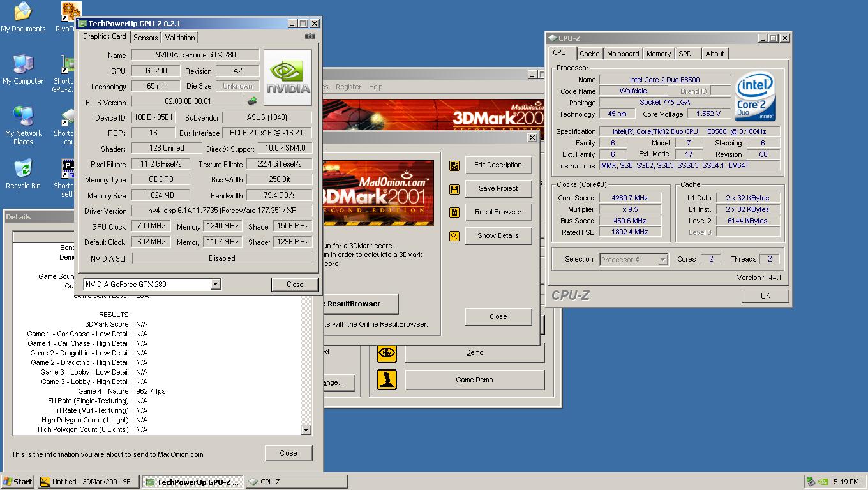
Task: Click the 962.7 fps result value
Action: tap(151, 391)
